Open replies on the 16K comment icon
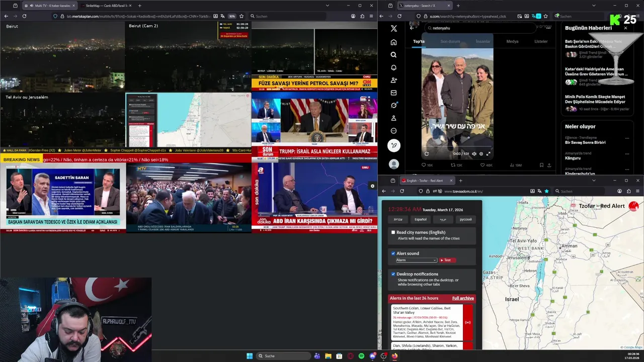Image resolution: width=644 pixels, height=362 pixels. coord(427,165)
